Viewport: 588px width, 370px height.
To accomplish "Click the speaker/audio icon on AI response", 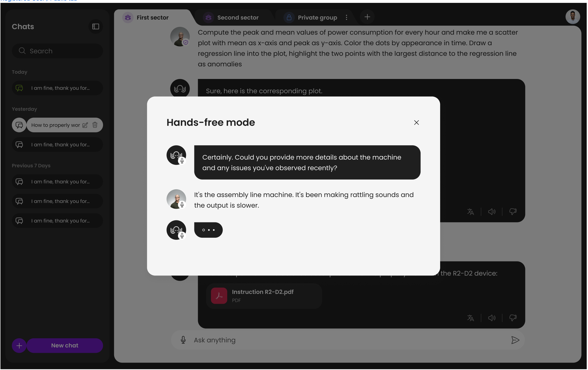I will pyautogui.click(x=492, y=212).
